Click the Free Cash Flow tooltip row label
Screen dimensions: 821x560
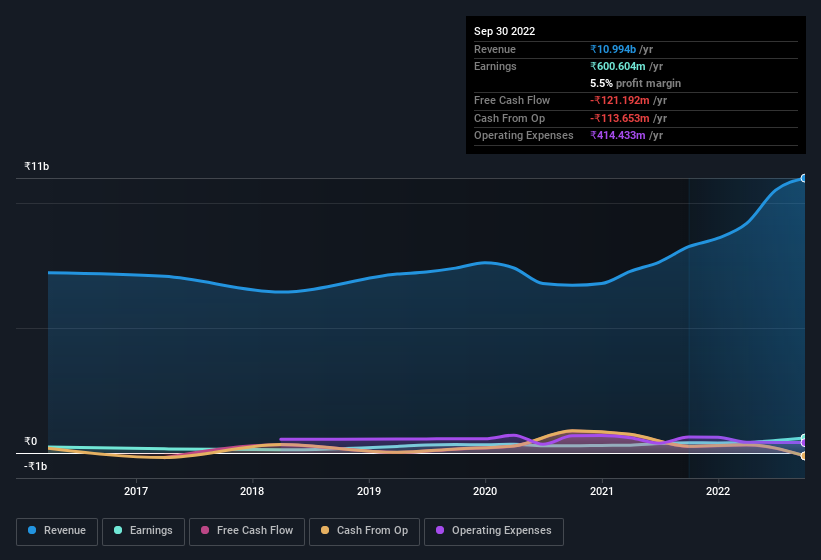pyautogui.click(x=512, y=100)
